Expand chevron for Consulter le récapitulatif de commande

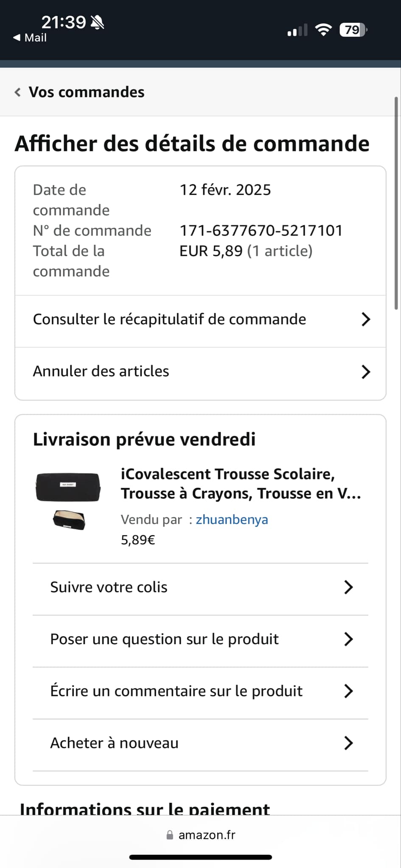point(365,320)
